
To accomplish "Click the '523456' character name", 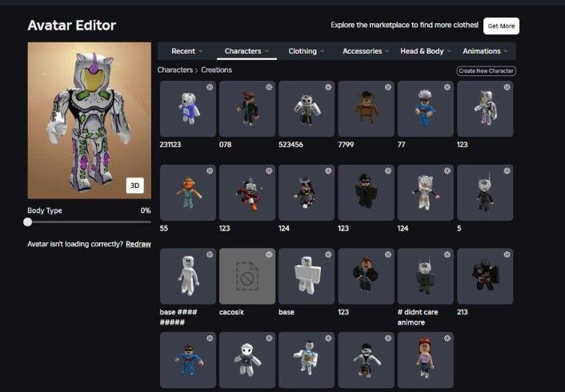I will (x=291, y=145).
